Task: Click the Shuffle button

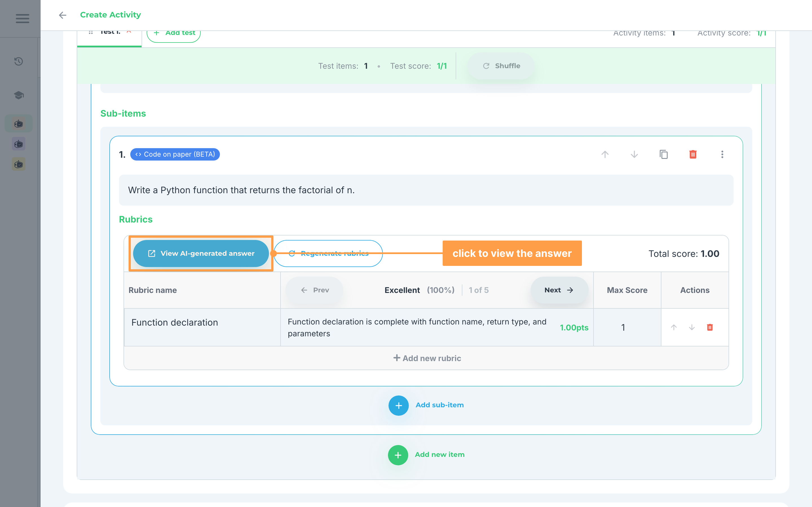Action: [x=501, y=66]
